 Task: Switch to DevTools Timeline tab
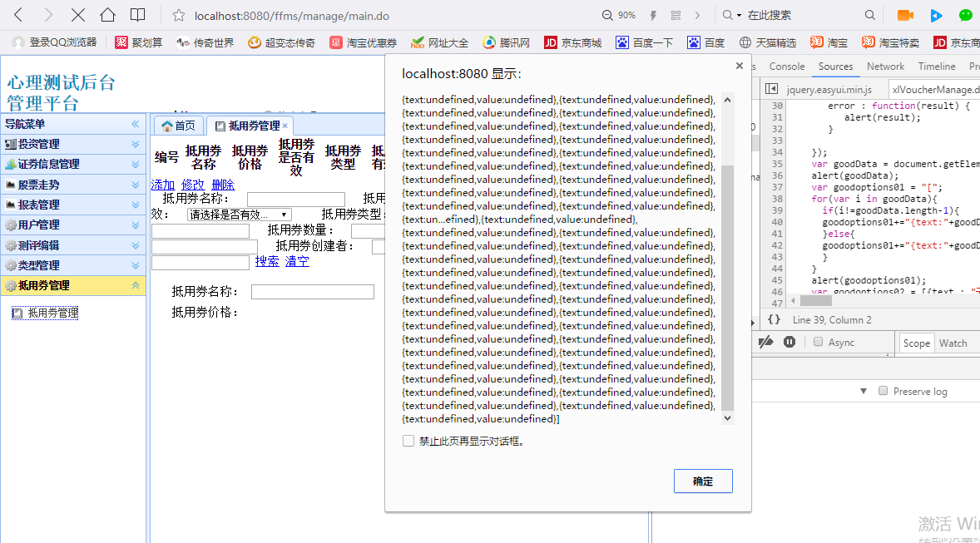pos(937,67)
